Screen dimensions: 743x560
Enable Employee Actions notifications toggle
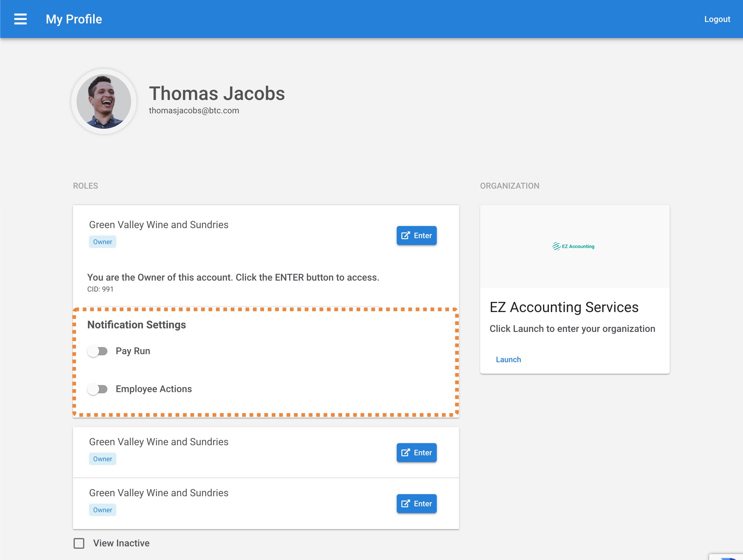(97, 389)
